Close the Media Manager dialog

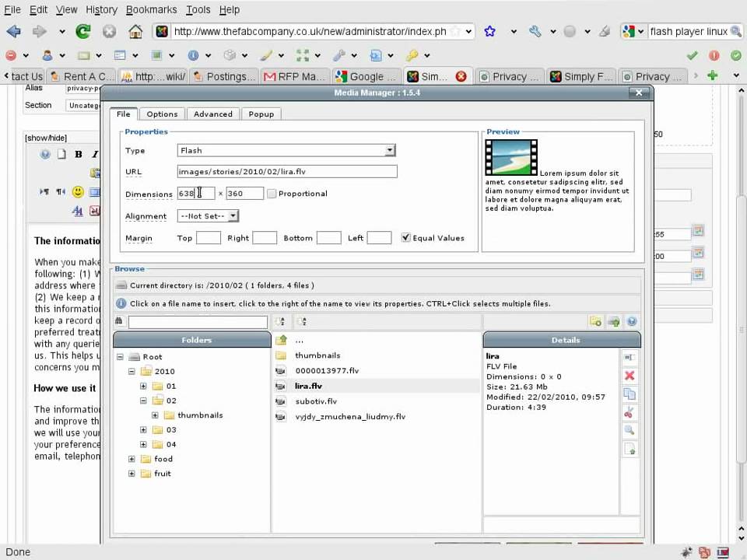[639, 93]
